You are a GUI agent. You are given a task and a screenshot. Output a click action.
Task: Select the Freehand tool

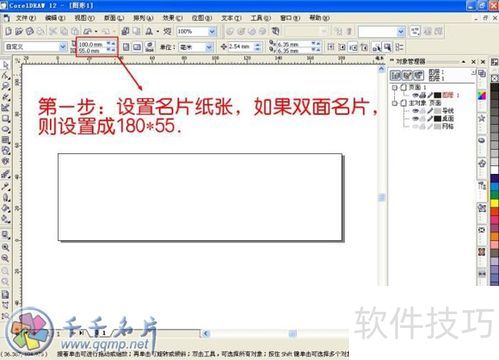click(5, 97)
